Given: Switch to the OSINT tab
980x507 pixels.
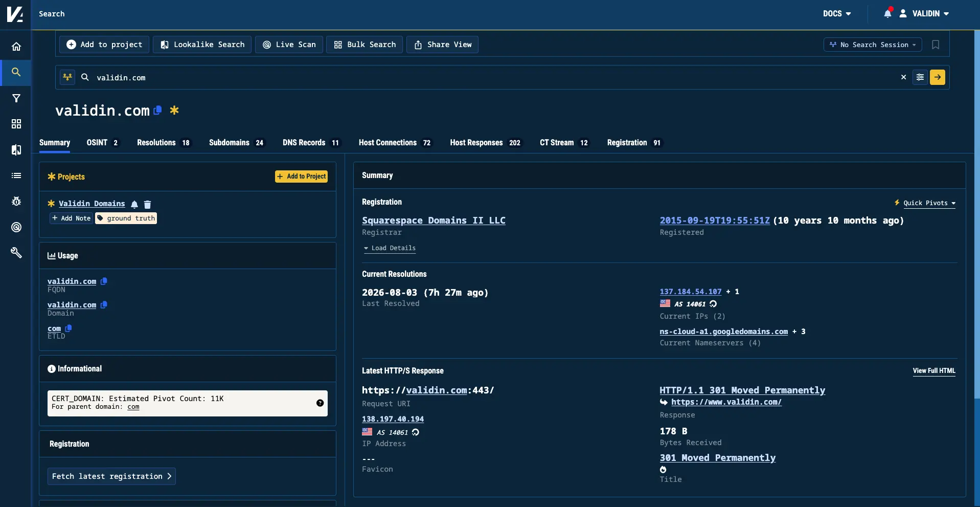Looking at the screenshot, I should 102,143.
